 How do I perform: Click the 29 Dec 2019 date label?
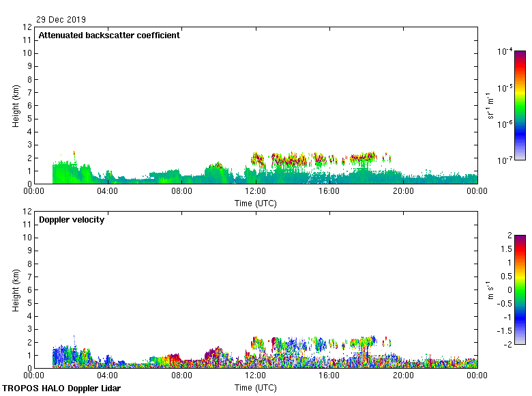pyautogui.click(x=61, y=20)
